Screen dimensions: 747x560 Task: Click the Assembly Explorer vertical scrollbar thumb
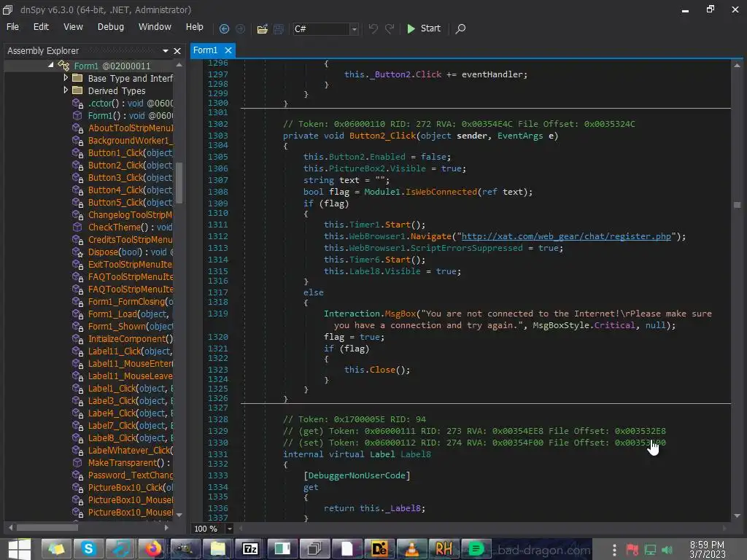pyautogui.click(x=179, y=182)
